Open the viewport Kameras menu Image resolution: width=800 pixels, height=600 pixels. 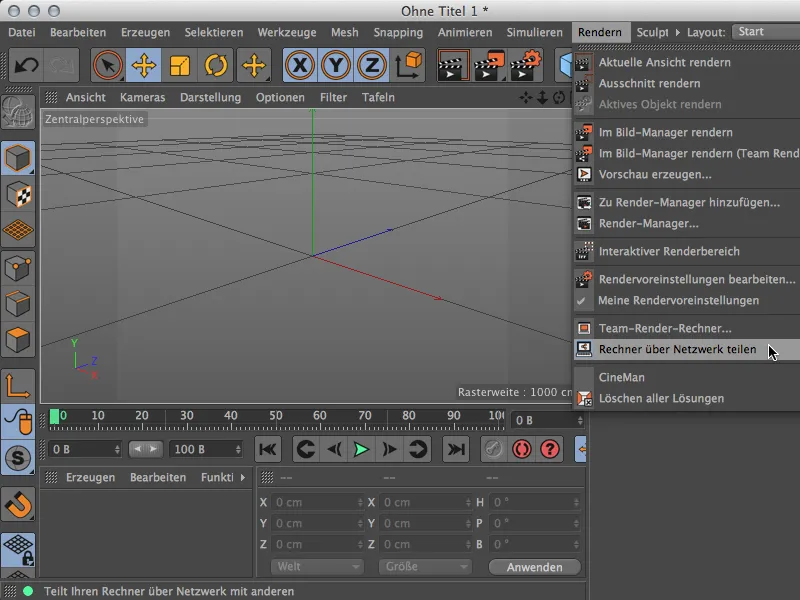click(143, 97)
